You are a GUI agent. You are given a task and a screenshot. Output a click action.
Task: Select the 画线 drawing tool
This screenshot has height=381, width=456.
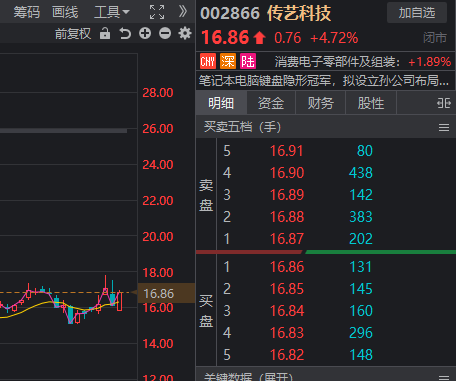[x=65, y=12]
